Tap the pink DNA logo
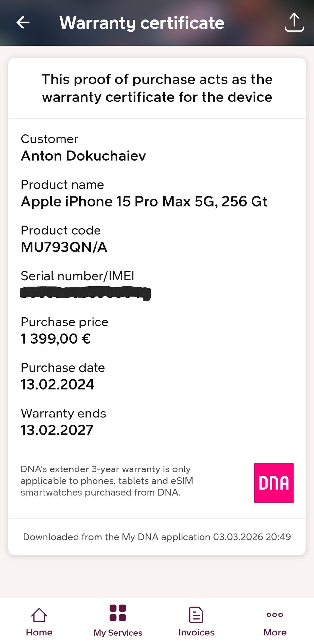The width and height of the screenshot is (314, 644). point(274,483)
